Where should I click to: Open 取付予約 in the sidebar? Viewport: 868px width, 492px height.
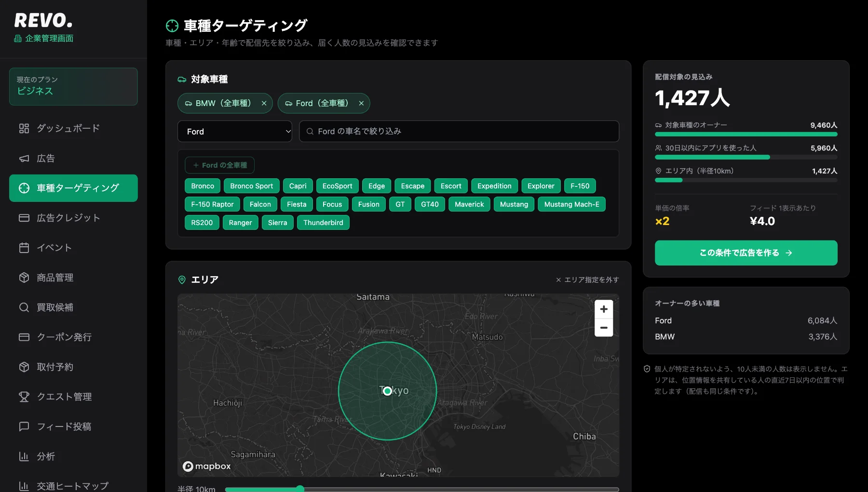tap(73, 367)
